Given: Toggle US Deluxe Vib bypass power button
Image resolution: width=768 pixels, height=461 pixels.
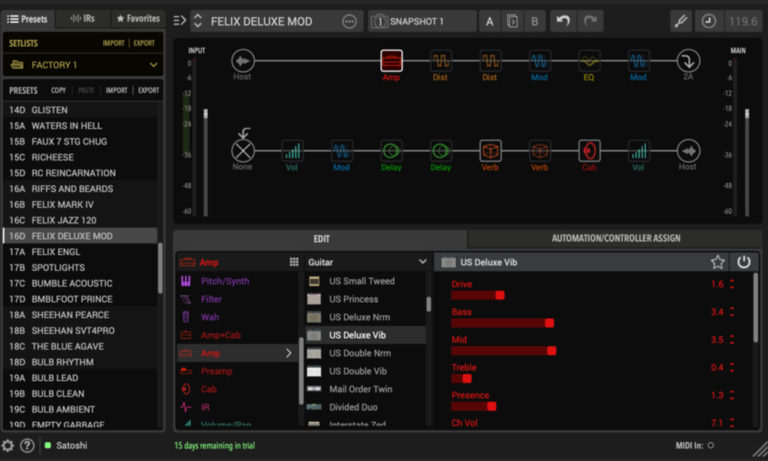Looking at the screenshot, I should 744,262.
